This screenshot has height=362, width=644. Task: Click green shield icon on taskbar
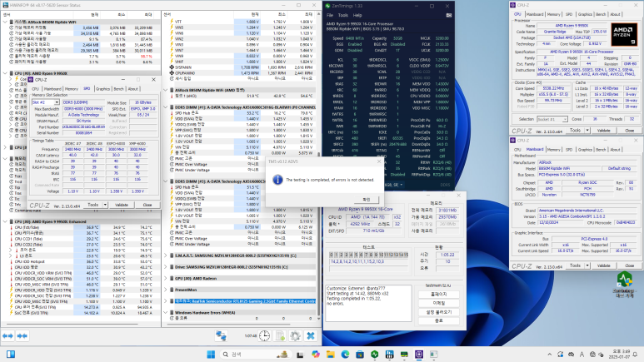375,355
